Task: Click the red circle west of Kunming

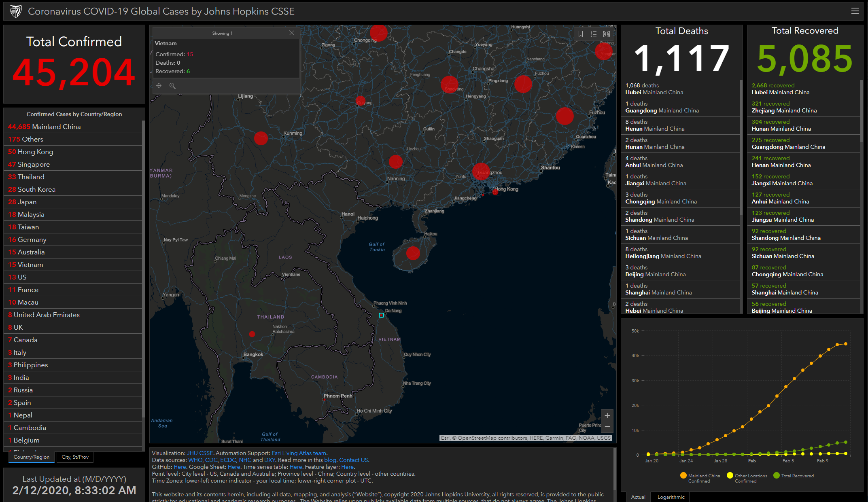Action: pyautogui.click(x=261, y=138)
